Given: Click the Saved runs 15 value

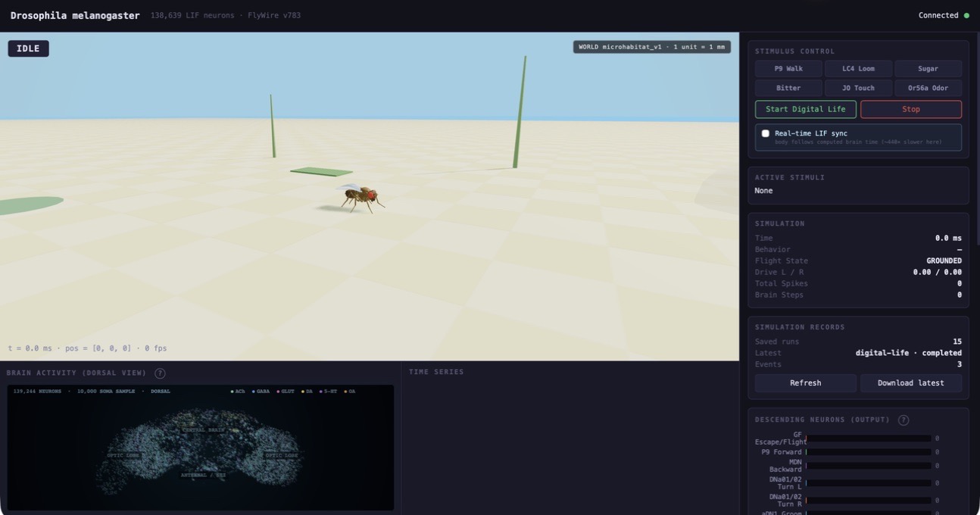Looking at the screenshot, I should [957, 342].
